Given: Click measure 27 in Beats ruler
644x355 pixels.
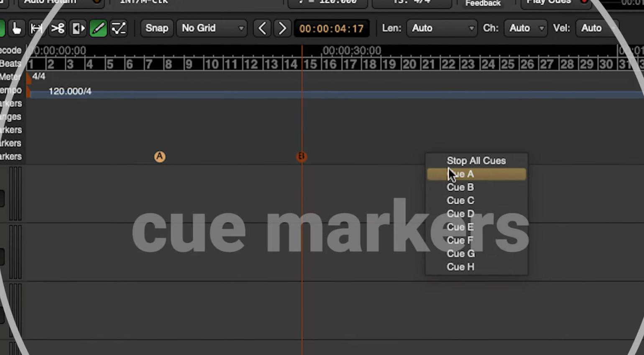Looking at the screenshot, I should point(546,64).
